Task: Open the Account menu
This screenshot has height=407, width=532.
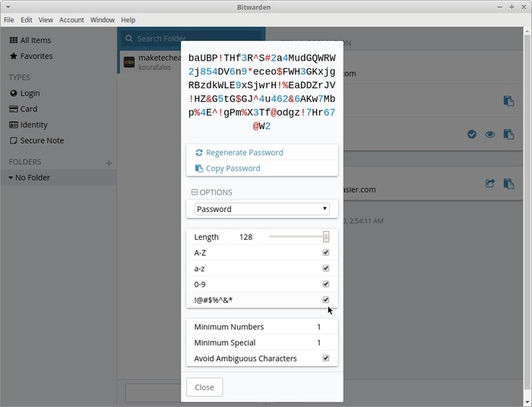Action: pos(71,20)
